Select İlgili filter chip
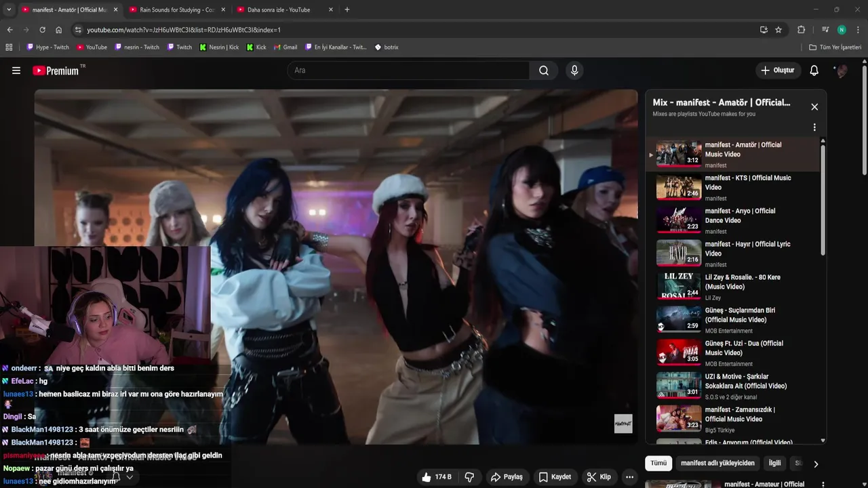Viewport: 868px width, 488px height. click(774, 463)
